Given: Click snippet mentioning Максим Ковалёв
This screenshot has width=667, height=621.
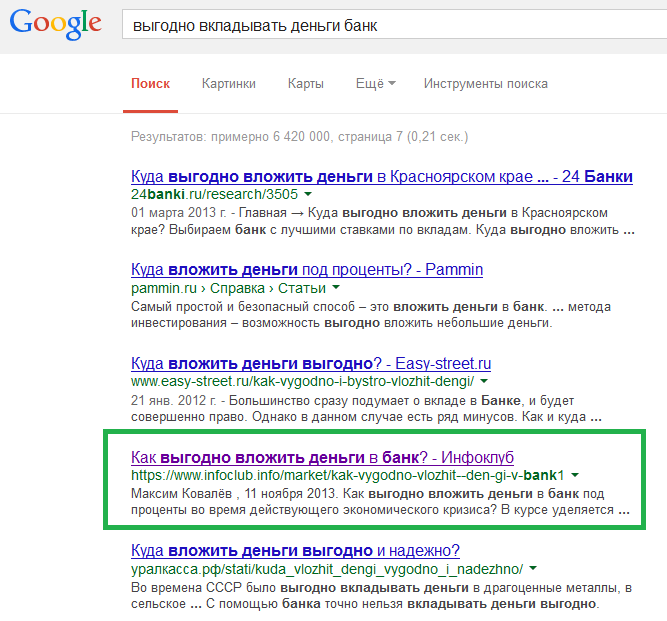Looking at the screenshot, I should tap(380, 502).
